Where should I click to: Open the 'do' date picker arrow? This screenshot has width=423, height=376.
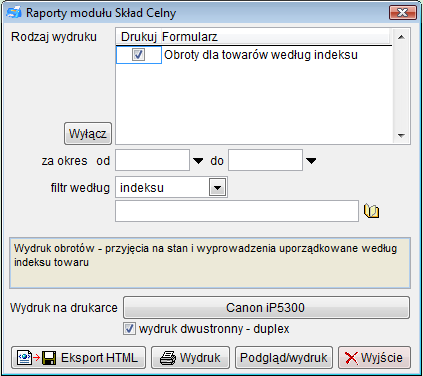311,161
